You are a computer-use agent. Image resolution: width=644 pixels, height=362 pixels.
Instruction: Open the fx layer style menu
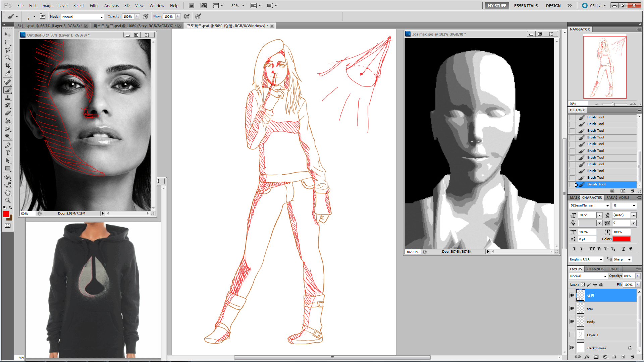[x=587, y=357]
